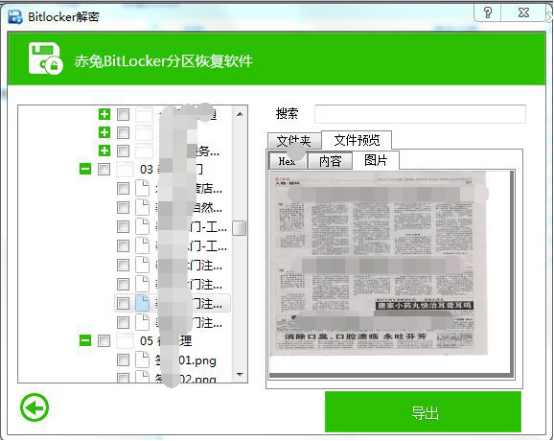Click the 搜索 search input field
554x441 pixels.
pyautogui.click(x=420, y=114)
